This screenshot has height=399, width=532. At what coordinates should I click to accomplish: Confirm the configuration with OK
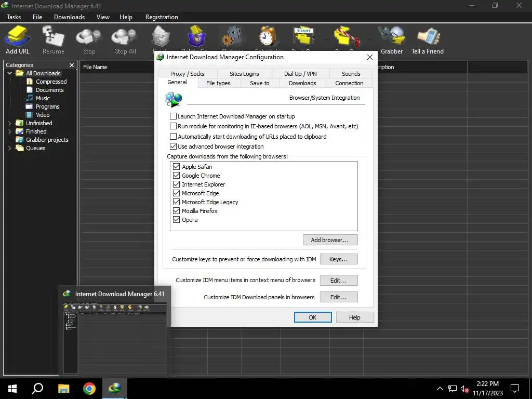pyautogui.click(x=312, y=317)
